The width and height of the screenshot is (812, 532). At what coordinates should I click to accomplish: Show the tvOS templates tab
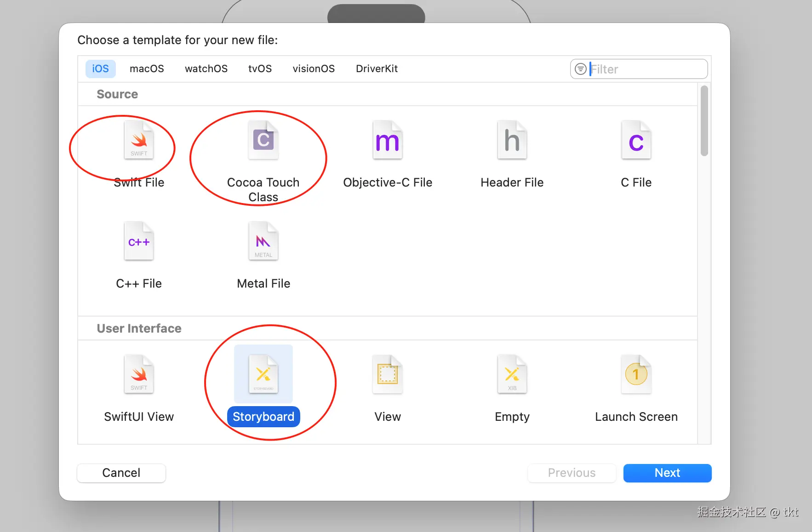click(260, 68)
